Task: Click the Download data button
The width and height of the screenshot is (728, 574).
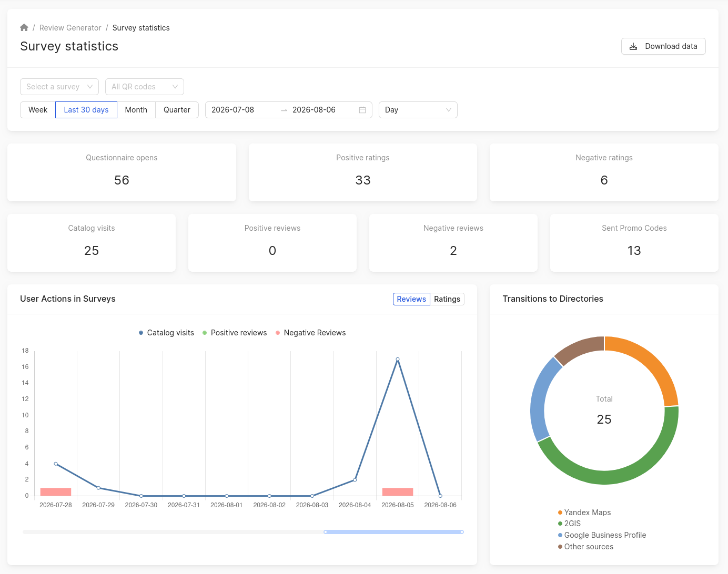Action: [x=663, y=46]
